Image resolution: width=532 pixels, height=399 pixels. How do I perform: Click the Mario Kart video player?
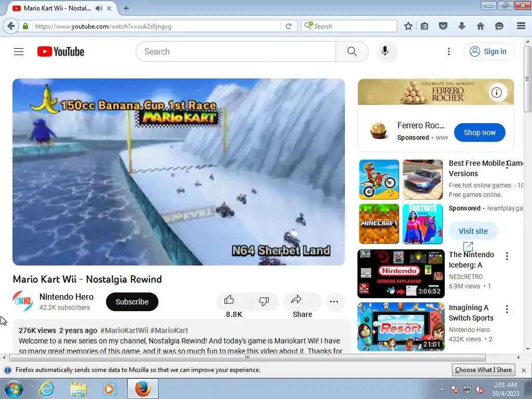click(x=179, y=172)
